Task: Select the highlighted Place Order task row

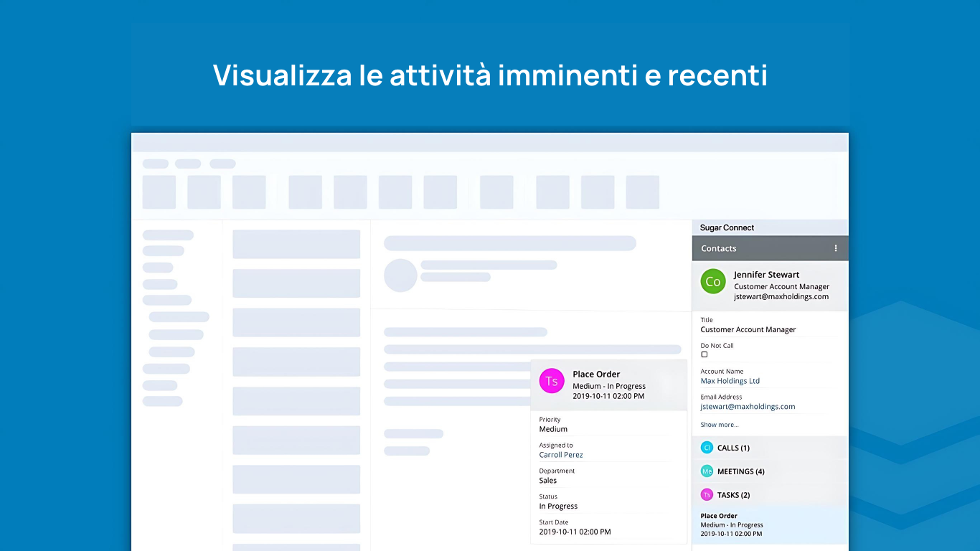Action: point(769,524)
